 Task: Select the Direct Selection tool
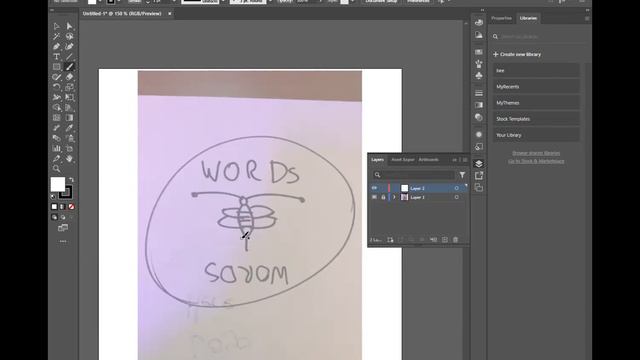[69, 26]
